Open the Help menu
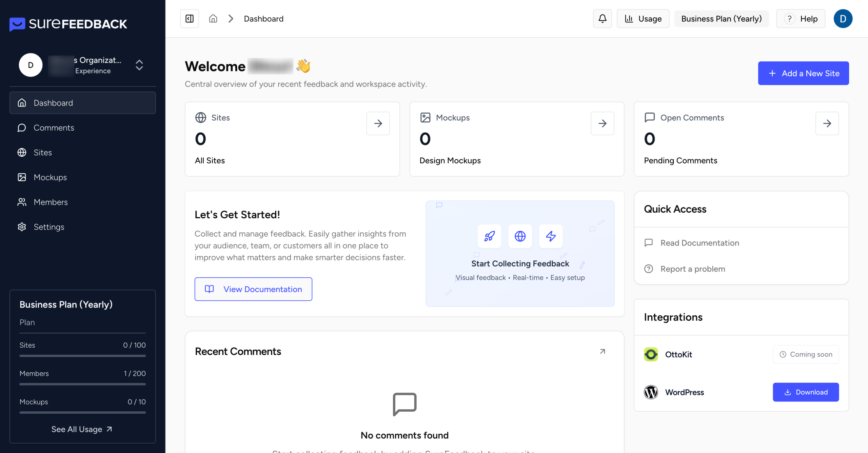 [x=801, y=19]
